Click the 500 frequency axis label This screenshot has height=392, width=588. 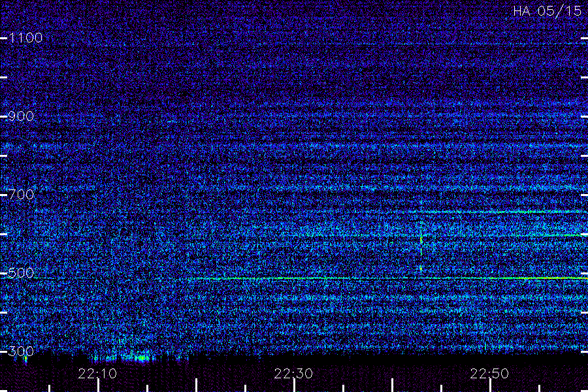[x=21, y=273]
